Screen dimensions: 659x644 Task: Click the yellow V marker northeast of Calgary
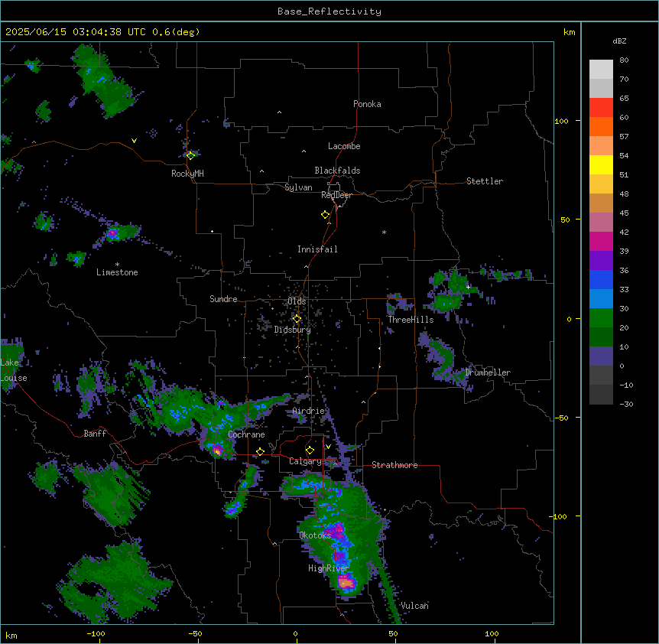[x=328, y=447]
